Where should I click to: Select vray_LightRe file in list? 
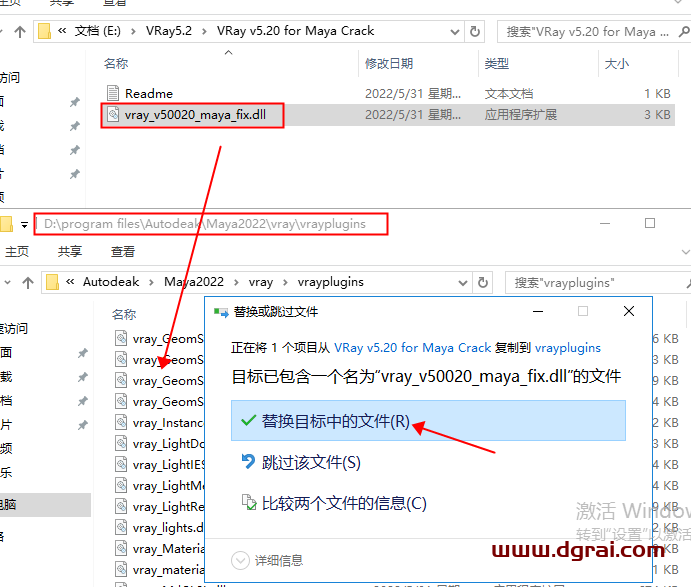[x=167, y=507]
